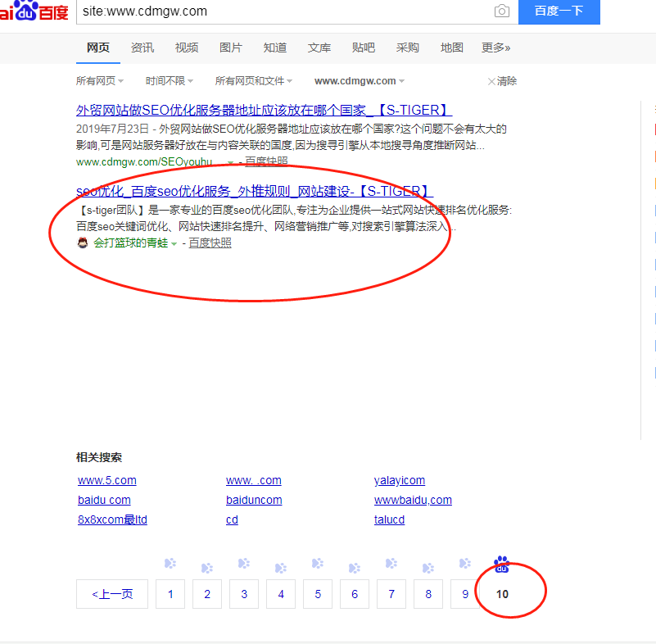
Task: Go to results page 8
Action: click(428, 594)
